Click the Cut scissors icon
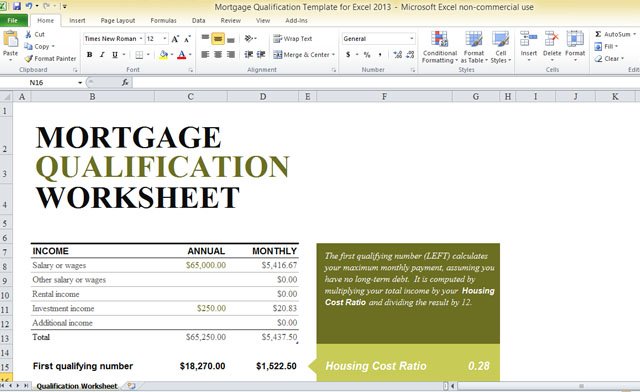Image resolution: width=640 pixels, height=392 pixels. [28, 34]
